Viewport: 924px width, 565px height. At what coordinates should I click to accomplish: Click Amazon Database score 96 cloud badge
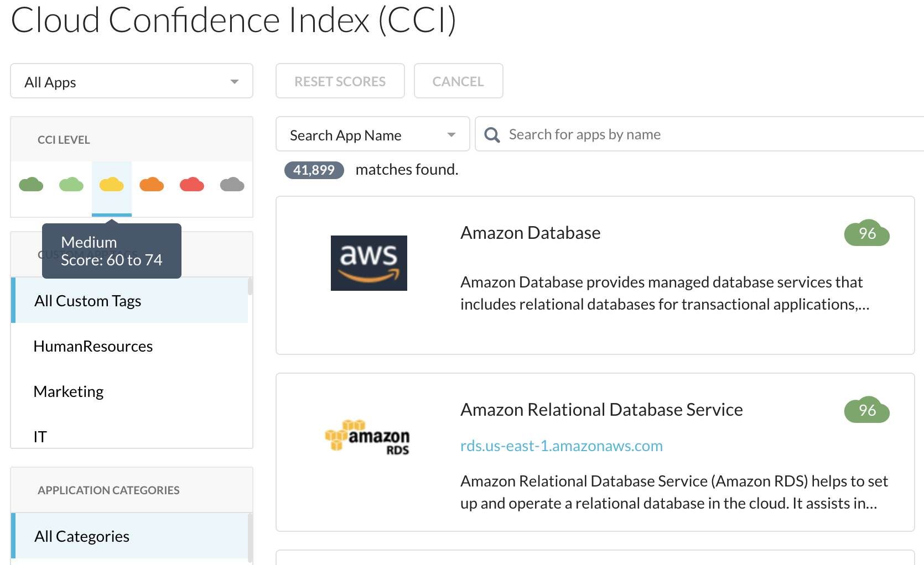click(867, 233)
